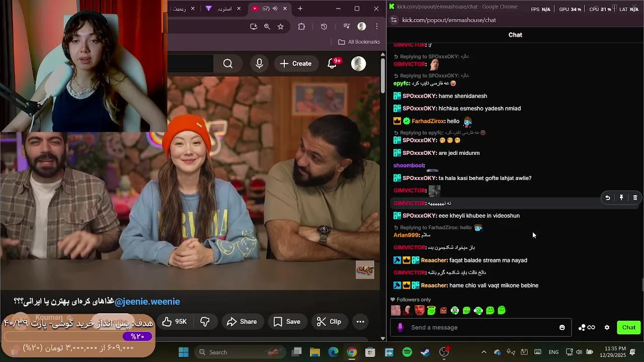Open Chrome history clock icon
The image size is (644, 362).
(324, 26)
